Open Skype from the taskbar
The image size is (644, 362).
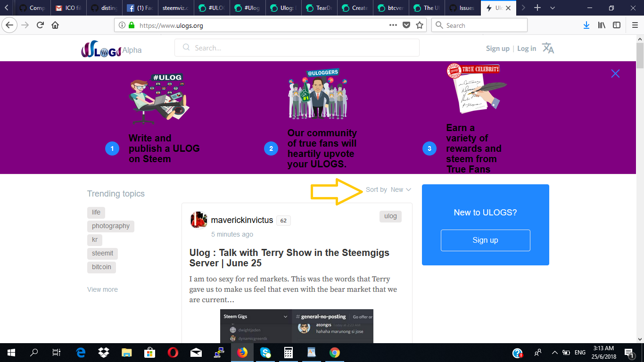pos(265,353)
